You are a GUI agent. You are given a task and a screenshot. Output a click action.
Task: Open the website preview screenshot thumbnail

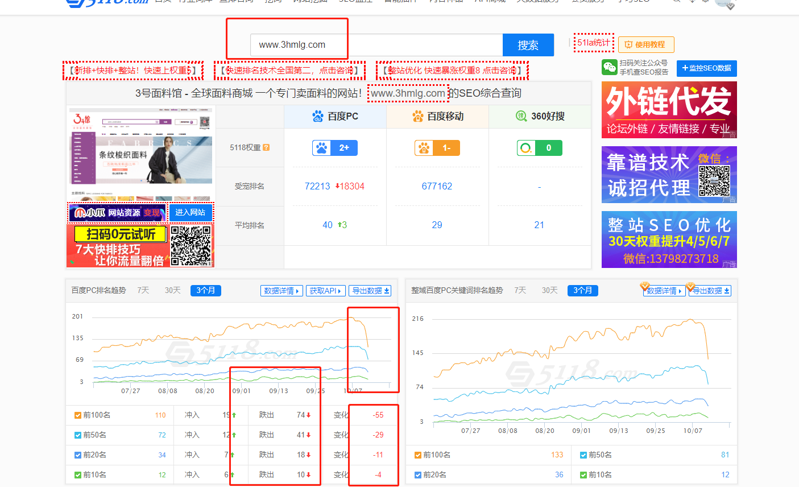[x=141, y=154]
